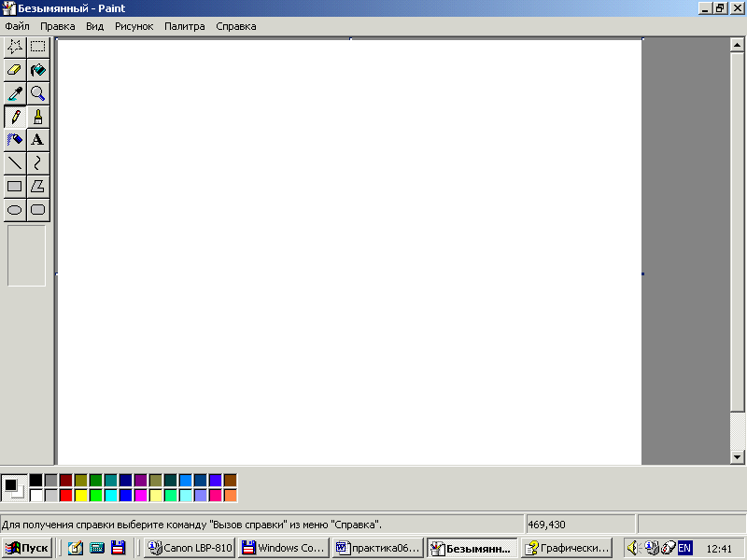747x560 pixels.
Task: Launch the calculator quick launch icon
Action: 97,548
